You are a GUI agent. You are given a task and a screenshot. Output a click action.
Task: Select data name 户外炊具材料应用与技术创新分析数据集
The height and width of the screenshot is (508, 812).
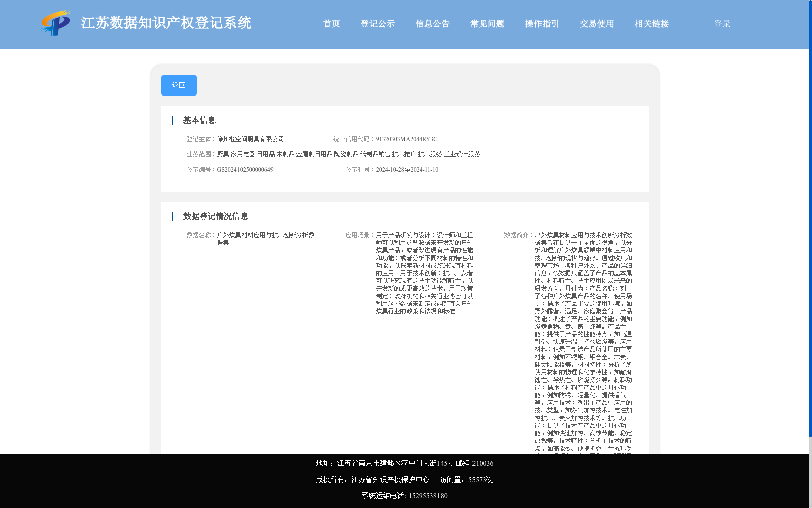click(265, 239)
